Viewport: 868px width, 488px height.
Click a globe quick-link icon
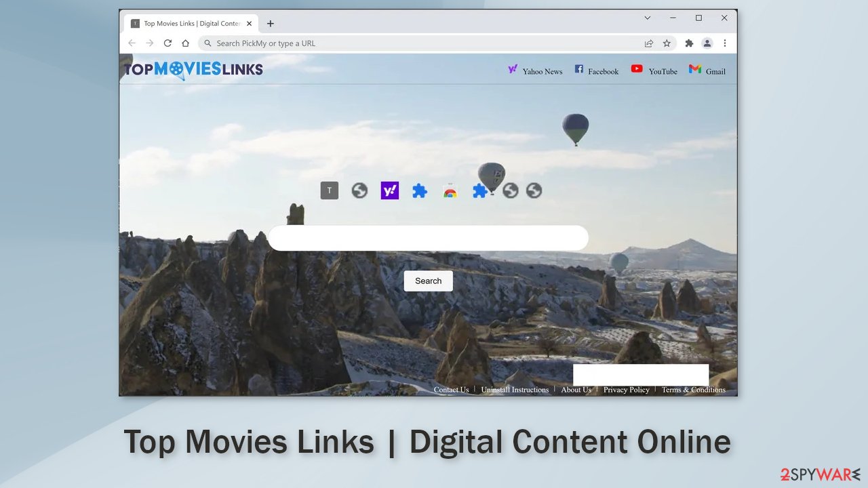(x=359, y=190)
